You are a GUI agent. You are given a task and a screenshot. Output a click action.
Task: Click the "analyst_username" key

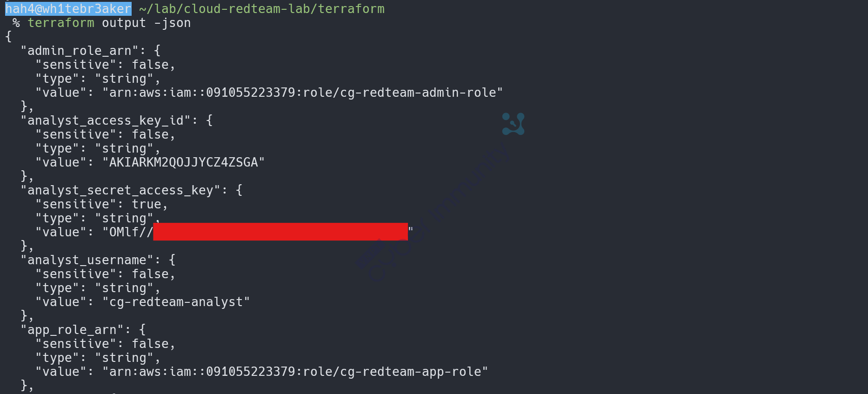click(87, 260)
